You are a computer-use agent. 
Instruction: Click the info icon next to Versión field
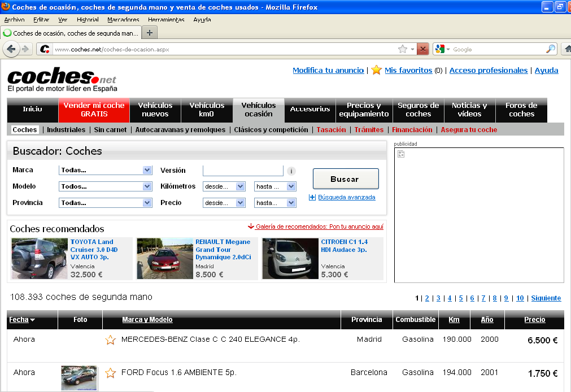[x=291, y=171]
